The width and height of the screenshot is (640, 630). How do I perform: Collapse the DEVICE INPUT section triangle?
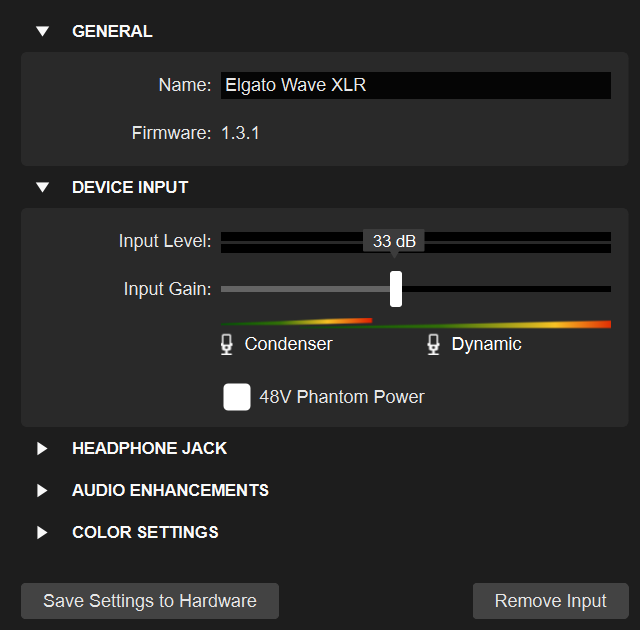click(42, 187)
